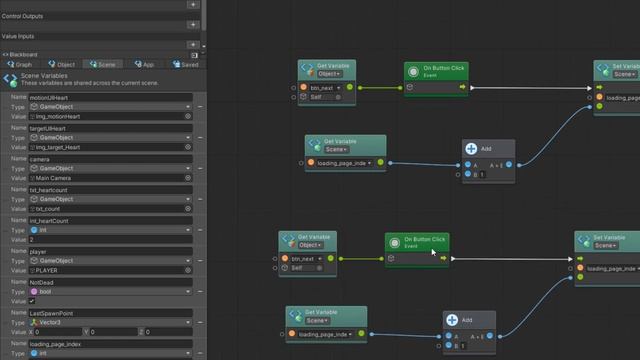This screenshot has width=640, height=360.
Task: Open the txt_heartcount type dropdown
Action: (x=110, y=199)
